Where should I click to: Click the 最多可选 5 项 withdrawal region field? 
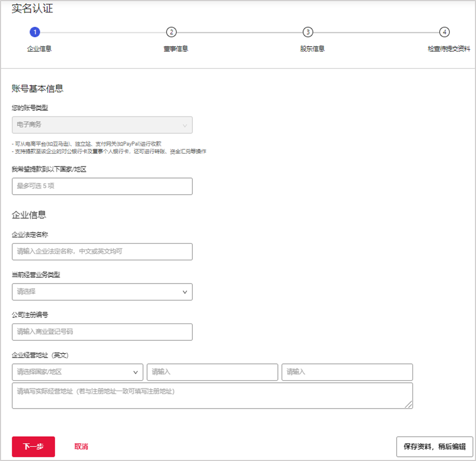102,186
